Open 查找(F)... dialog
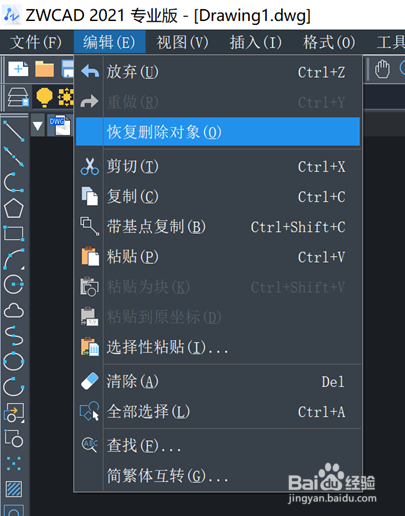 point(218,445)
